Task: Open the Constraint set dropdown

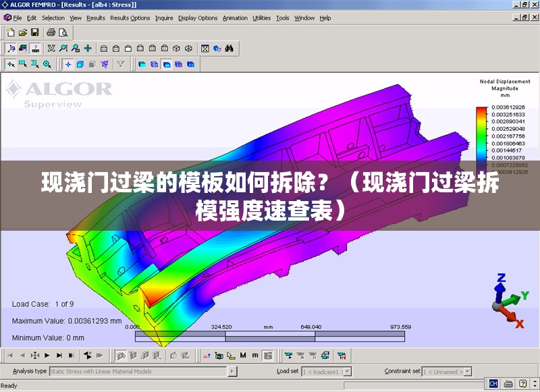Action: pyautogui.click(x=467, y=371)
